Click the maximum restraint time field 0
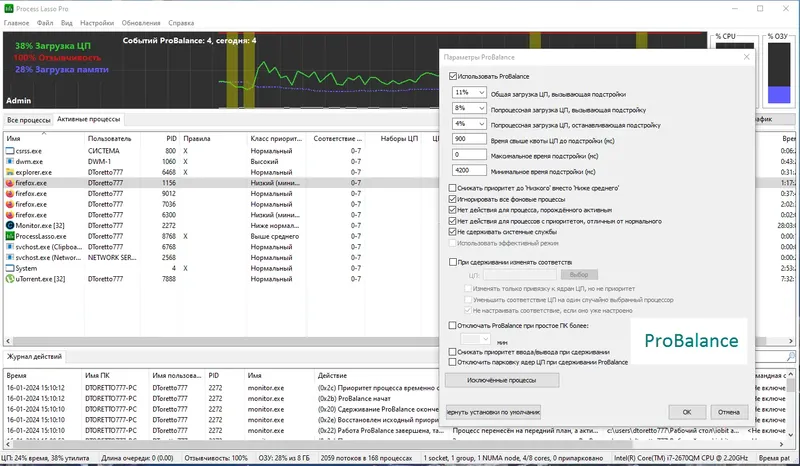Image resolution: width=800 pixels, height=466 pixels. tap(469, 155)
